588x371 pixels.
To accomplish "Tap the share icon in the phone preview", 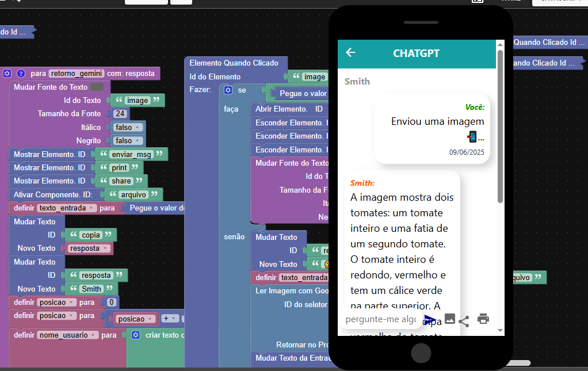I will (464, 321).
